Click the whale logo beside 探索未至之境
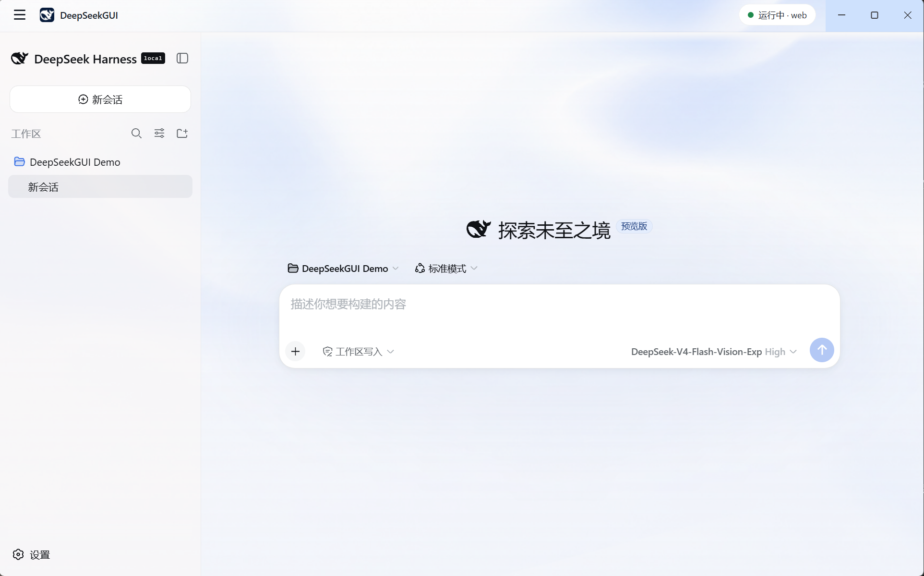Viewport: 924px width, 576px height. tap(479, 229)
